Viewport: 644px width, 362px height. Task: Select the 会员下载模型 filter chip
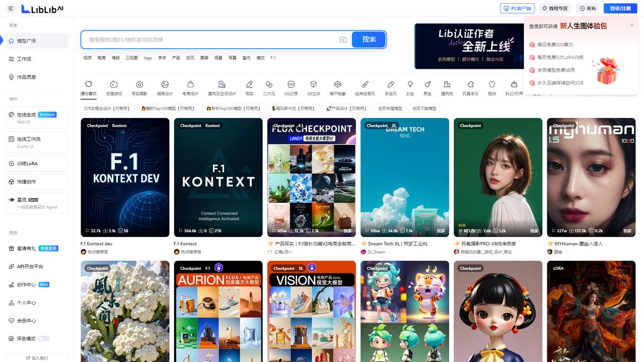(x=425, y=108)
